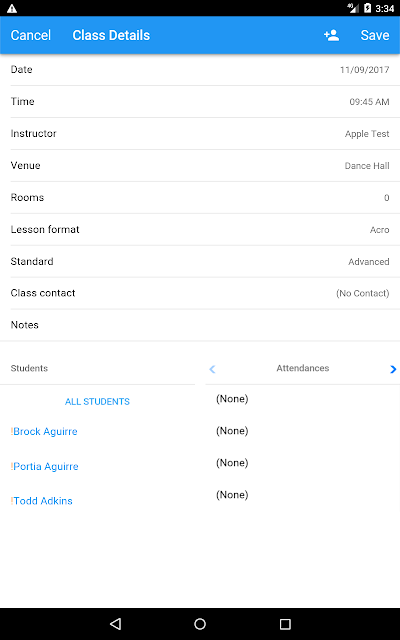Select the Students column header
Viewport: 400px width, 640px height.
tap(29, 368)
